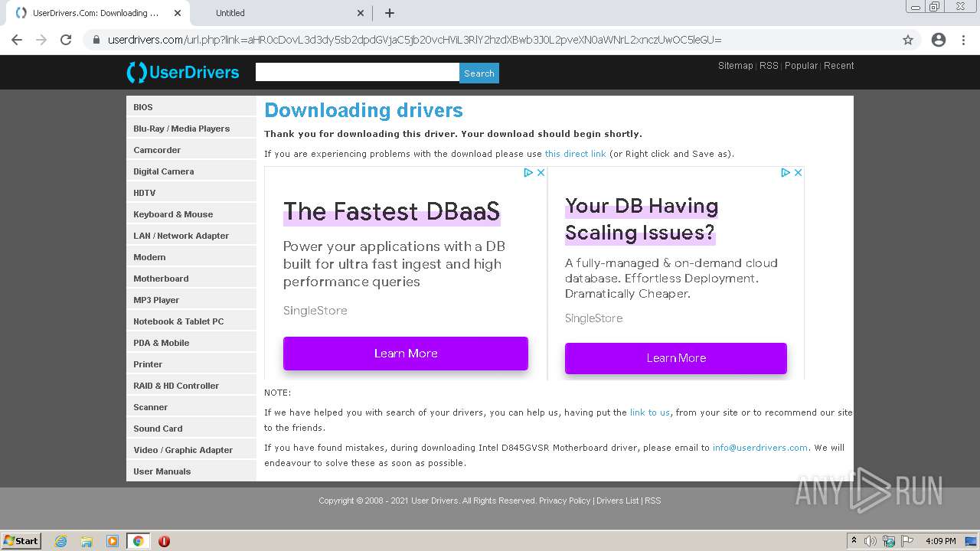980x551 pixels.
Task: Open the Windows Start menu
Action: click(21, 540)
